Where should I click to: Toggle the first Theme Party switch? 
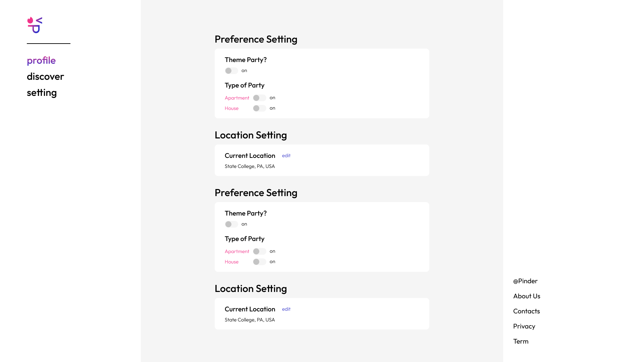[231, 71]
